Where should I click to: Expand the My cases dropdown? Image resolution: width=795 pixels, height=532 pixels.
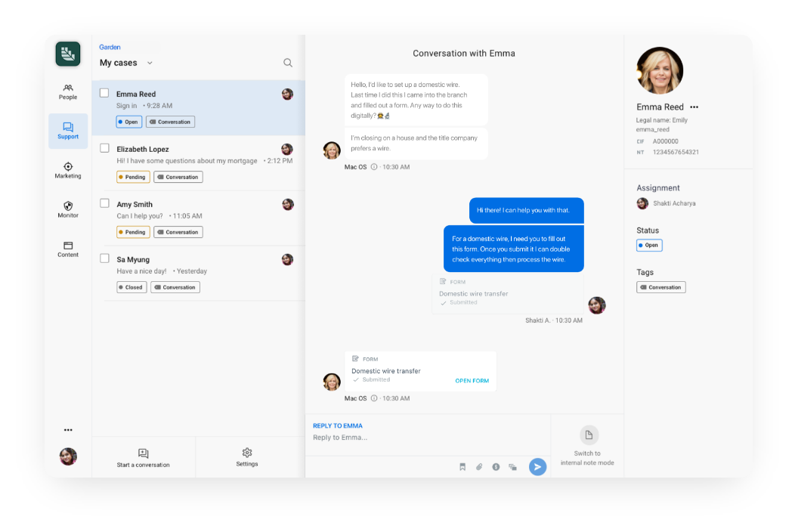point(150,63)
